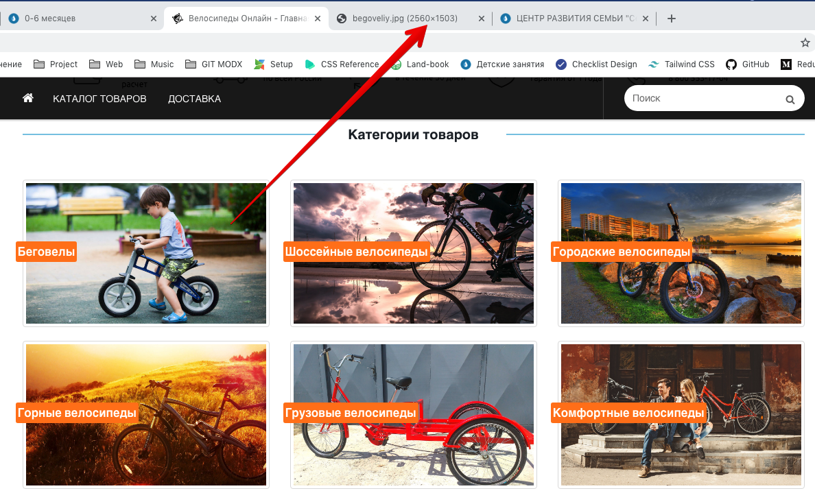Viewport: 815px width, 504px height.
Task: Click the 'Городские велосипеды' orange label
Action: (622, 252)
